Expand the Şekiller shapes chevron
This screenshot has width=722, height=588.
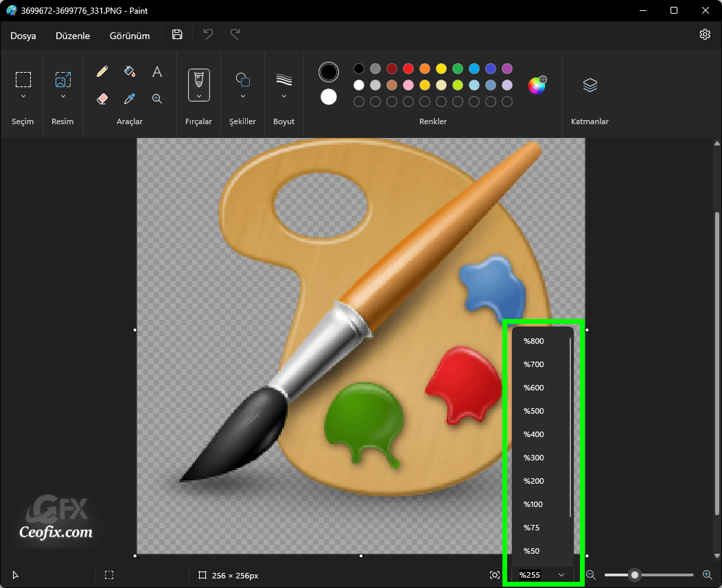tap(243, 96)
